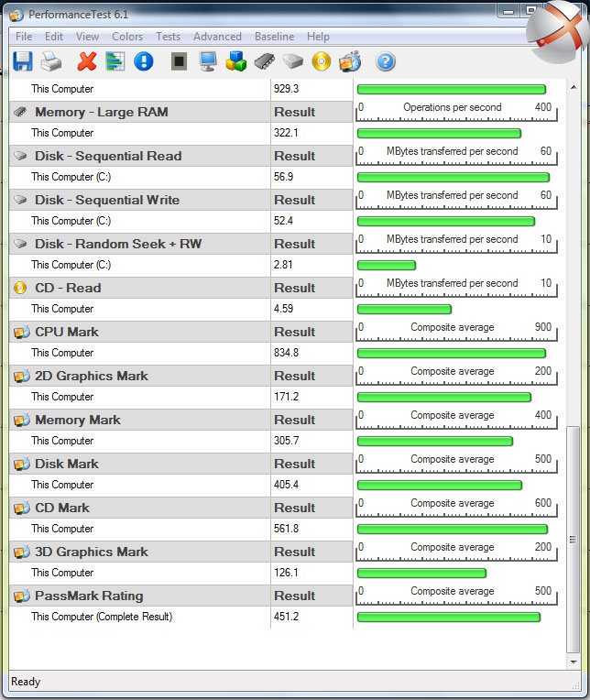The height and width of the screenshot is (700, 590).
Task: Run 3D graphics tests via colored cubes icon
Action: coord(236,61)
